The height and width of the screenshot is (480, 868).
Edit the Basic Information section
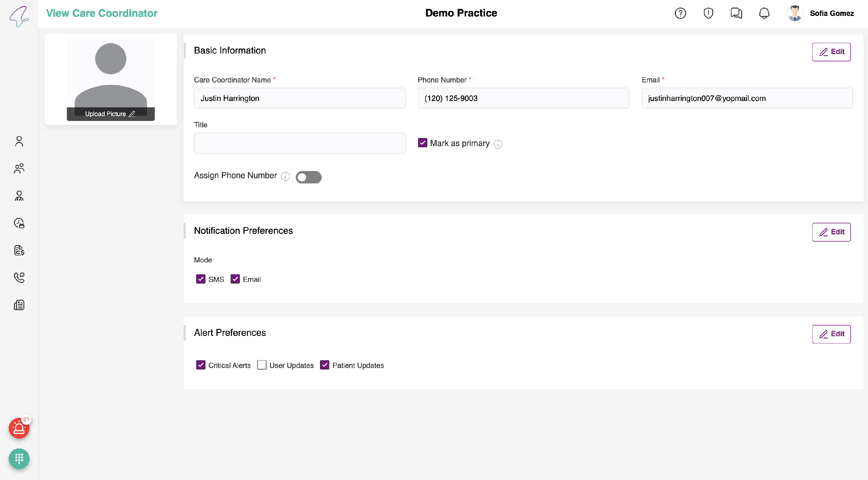click(x=831, y=52)
